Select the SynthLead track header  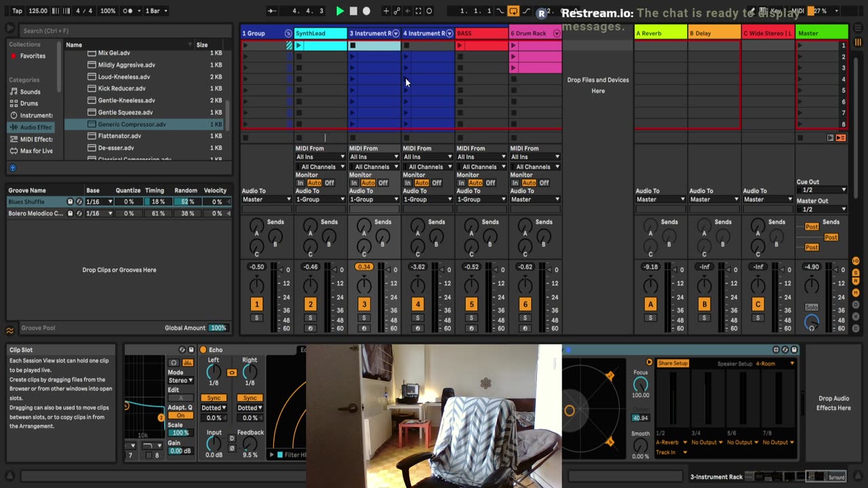pos(320,33)
